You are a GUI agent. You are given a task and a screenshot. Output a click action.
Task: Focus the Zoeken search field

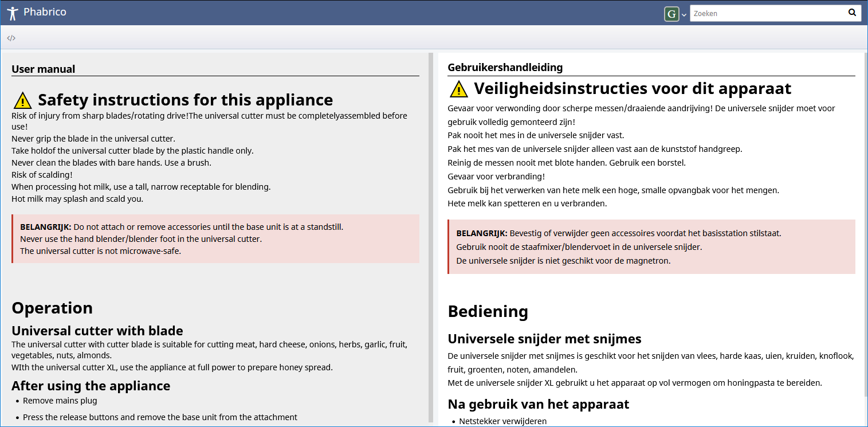pyautogui.click(x=768, y=13)
